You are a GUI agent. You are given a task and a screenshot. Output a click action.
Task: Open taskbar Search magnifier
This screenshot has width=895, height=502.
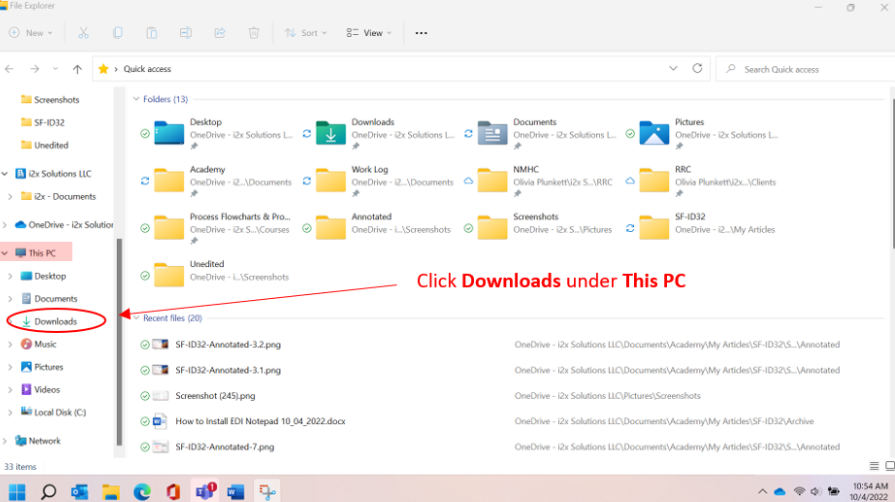(49, 492)
